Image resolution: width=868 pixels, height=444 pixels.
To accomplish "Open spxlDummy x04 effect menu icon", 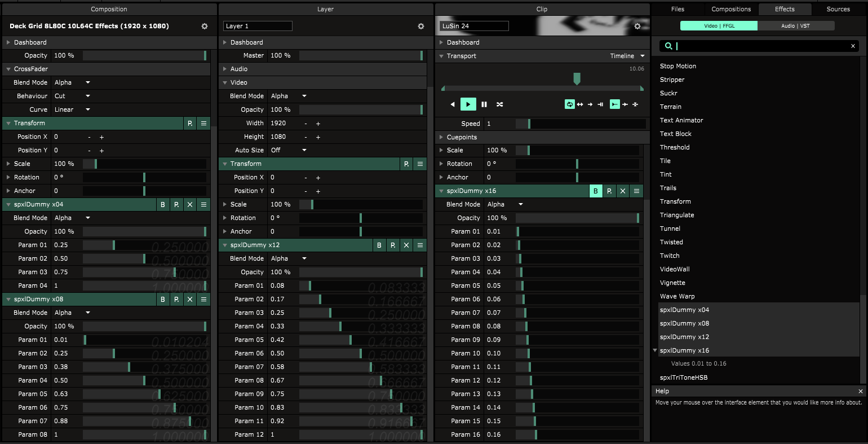I will click(203, 205).
